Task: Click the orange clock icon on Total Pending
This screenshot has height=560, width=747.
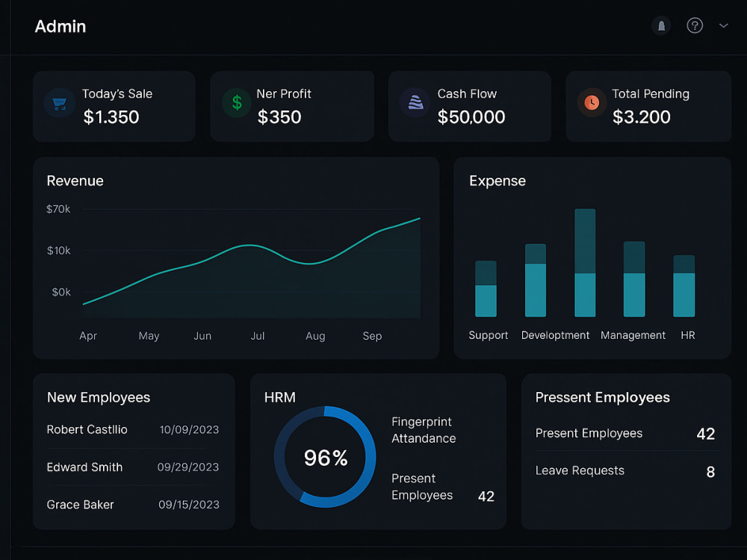Action: 592,102
